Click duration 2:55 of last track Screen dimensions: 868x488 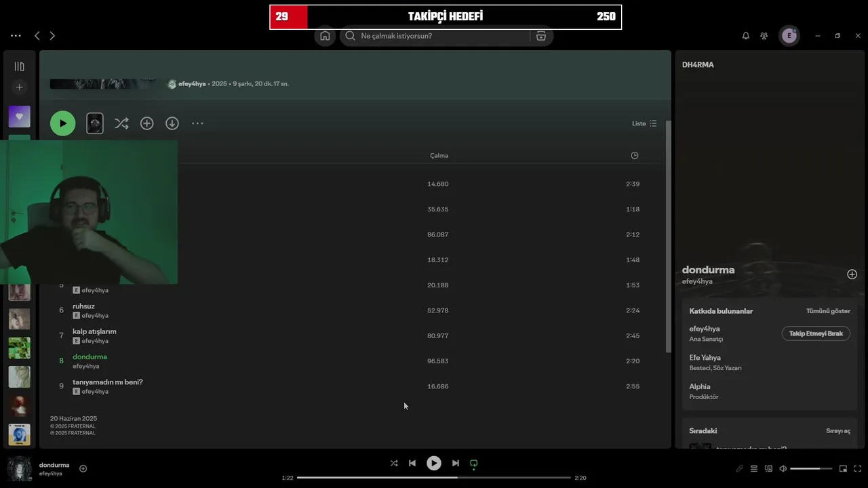coord(633,386)
